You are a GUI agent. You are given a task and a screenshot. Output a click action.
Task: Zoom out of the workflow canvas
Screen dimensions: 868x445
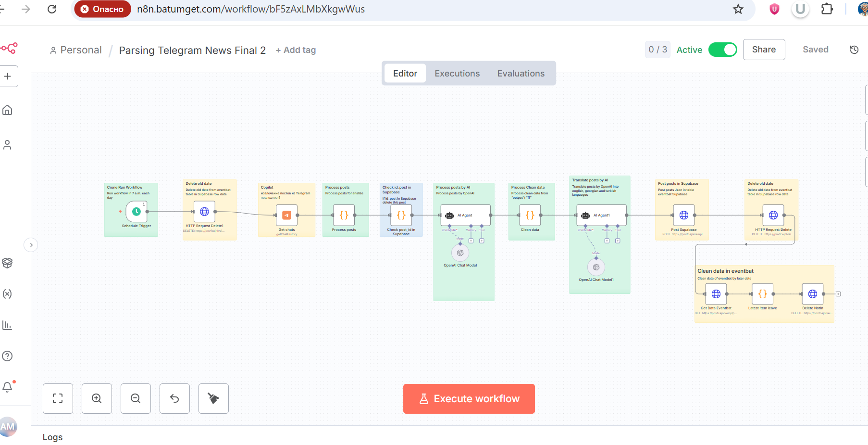pyautogui.click(x=136, y=398)
